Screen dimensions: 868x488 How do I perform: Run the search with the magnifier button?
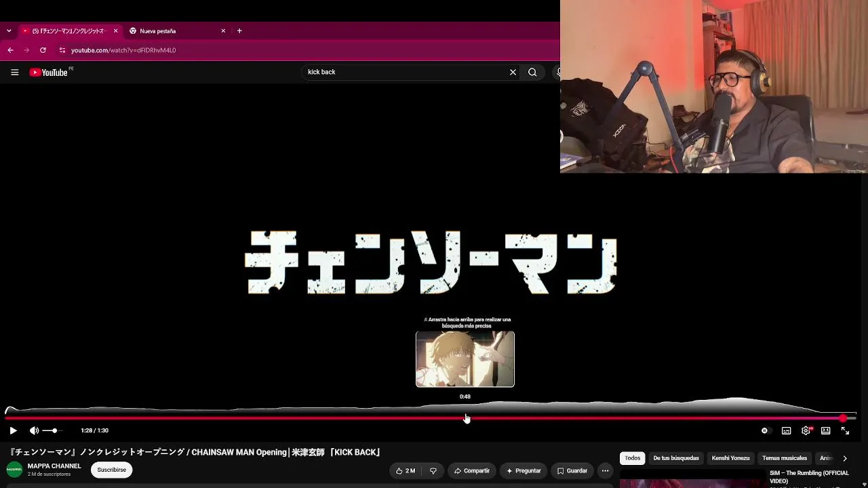click(x=532, y=72)
